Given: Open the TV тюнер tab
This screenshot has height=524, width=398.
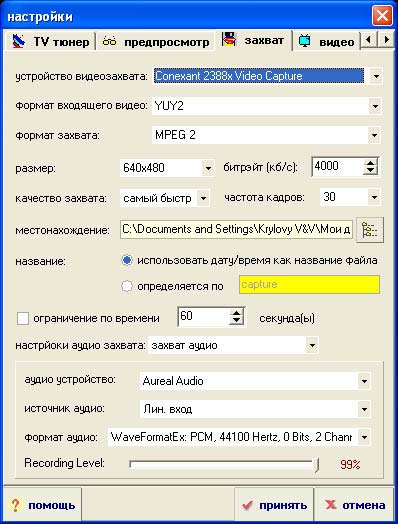Looking at the screenshot, I should pos(50,41).
